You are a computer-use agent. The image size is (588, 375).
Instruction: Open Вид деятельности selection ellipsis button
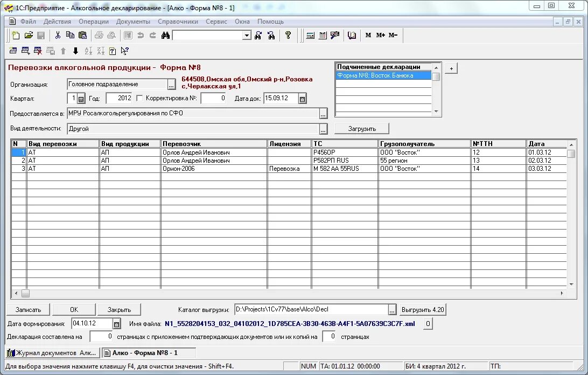[323, 129]
